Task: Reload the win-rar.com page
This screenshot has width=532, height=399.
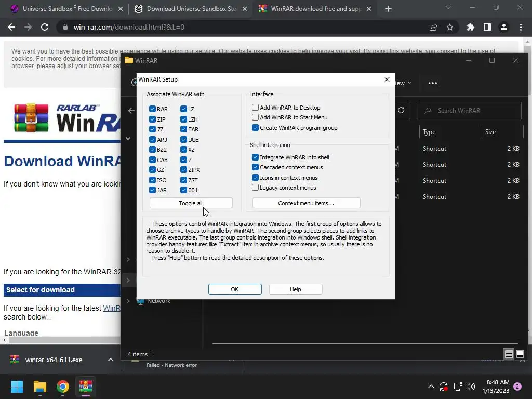Action: click(x=45, y=27)
